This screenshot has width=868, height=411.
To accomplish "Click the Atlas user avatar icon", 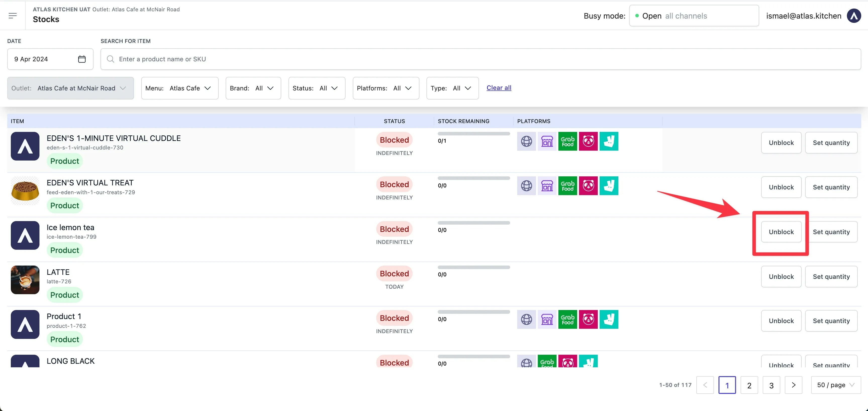I will point(854,16).
